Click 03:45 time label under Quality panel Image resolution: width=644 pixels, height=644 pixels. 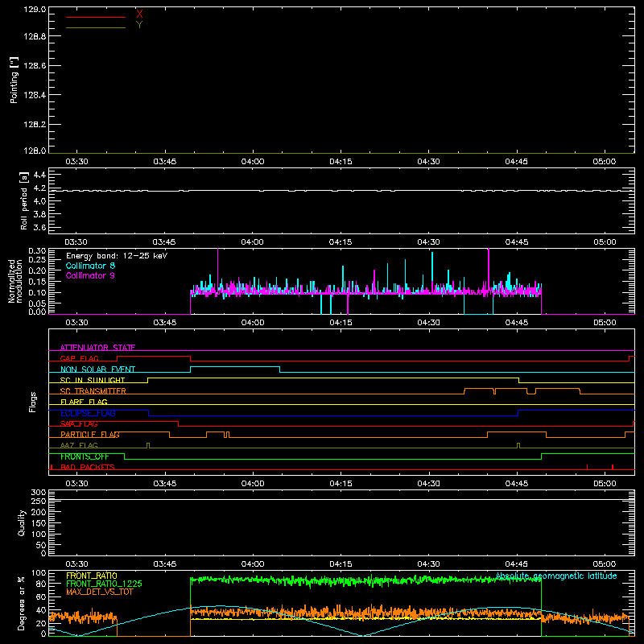coord(165,564)
